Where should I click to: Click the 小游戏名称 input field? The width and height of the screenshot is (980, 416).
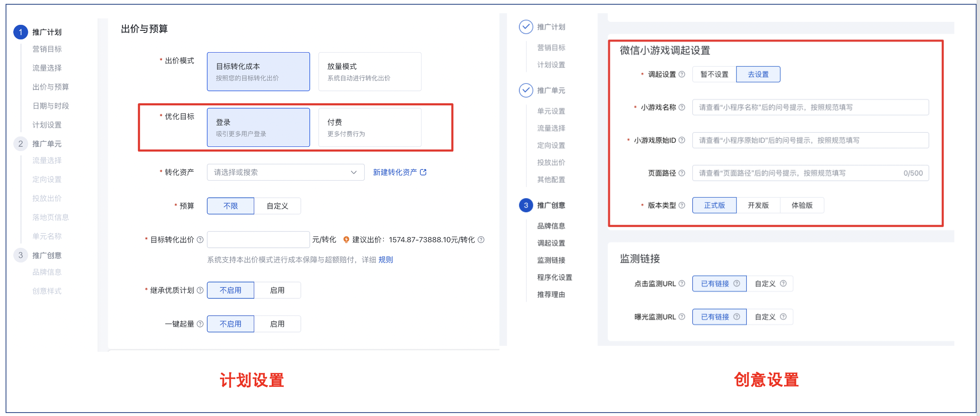(810, 107)
